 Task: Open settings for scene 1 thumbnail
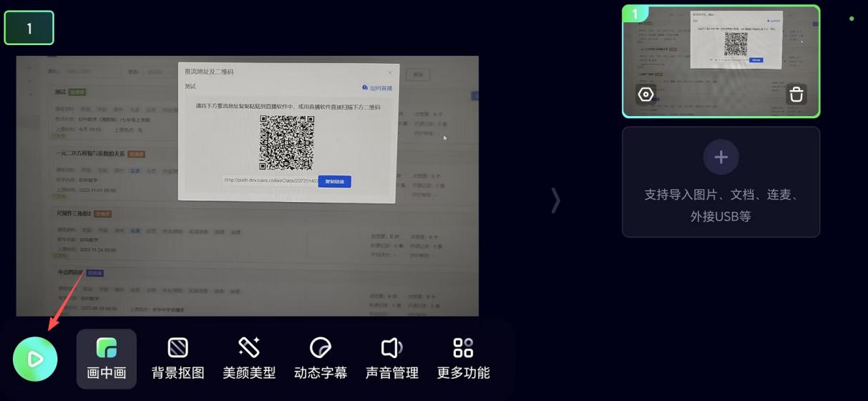tap(646, 95)
